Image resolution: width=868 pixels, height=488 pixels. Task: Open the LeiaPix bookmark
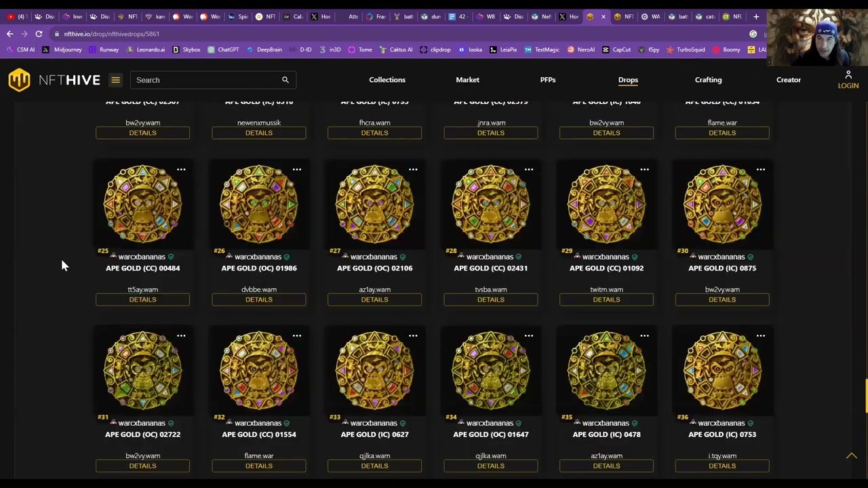(503, 49)
